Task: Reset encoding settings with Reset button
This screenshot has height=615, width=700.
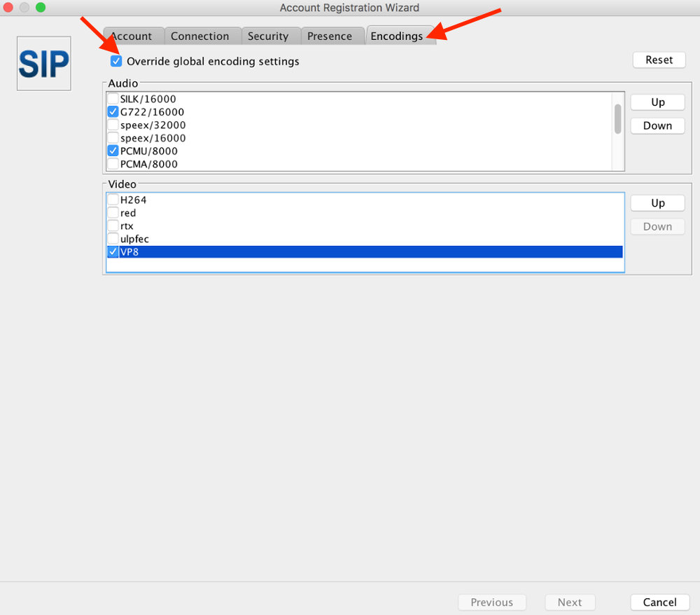Action: coord(659,60)
